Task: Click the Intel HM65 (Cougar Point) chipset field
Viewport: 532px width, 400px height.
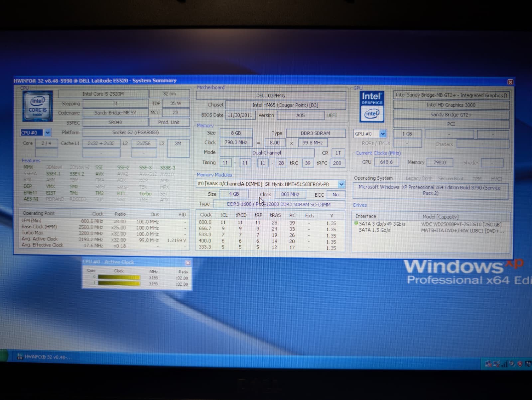Action: (285, 105)
